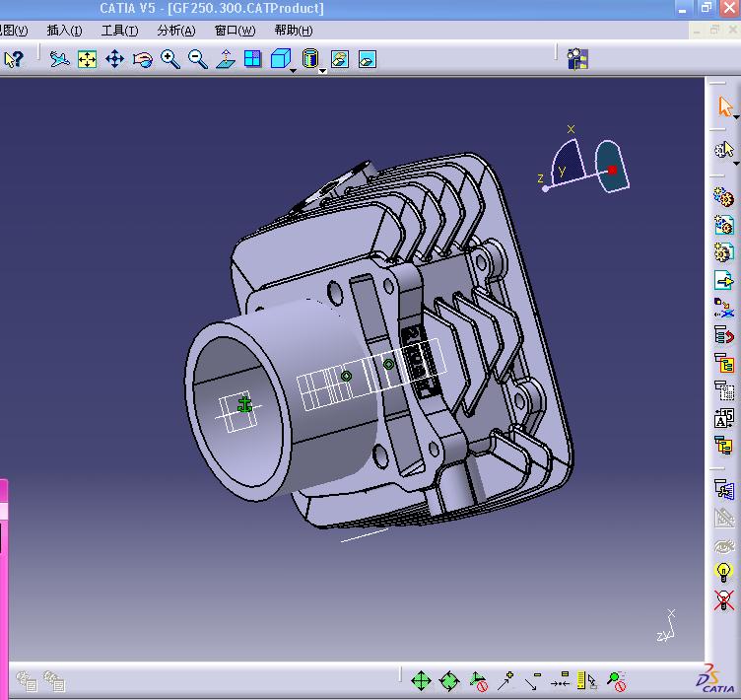Open the 分析(A) menu

point(175,31)
